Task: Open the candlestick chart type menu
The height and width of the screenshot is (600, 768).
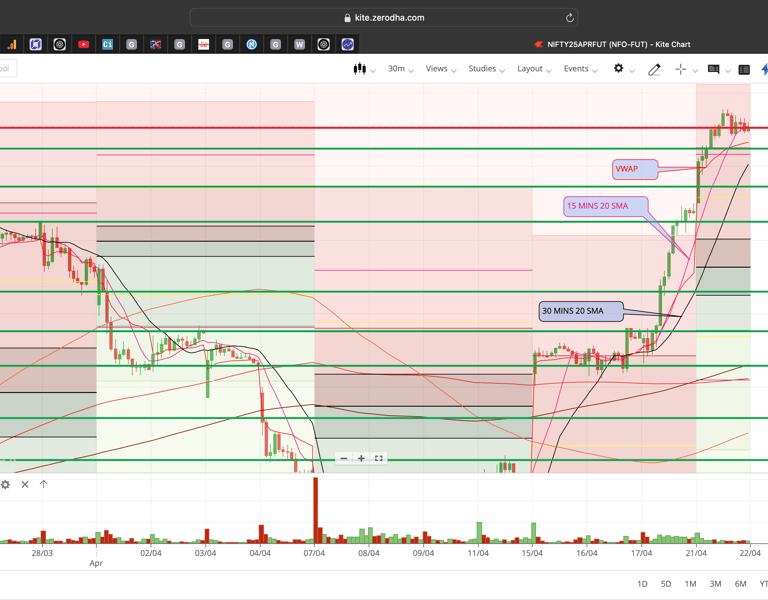Action: coord(360,69)
